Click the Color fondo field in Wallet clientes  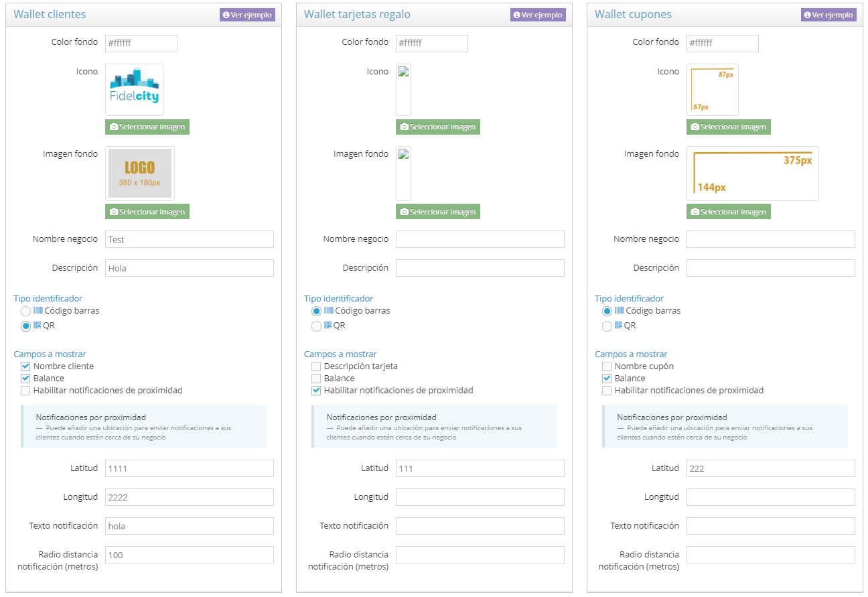(141, 44)
